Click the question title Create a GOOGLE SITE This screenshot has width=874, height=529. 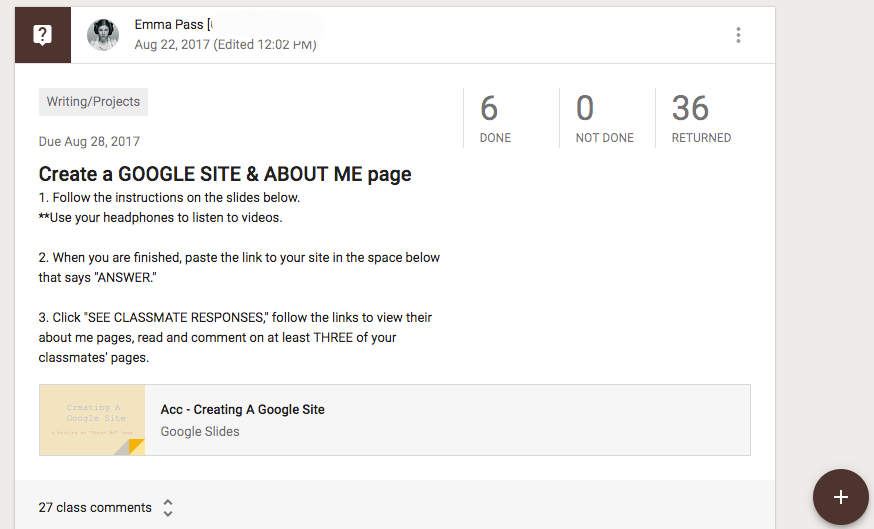tap(225, 174)
